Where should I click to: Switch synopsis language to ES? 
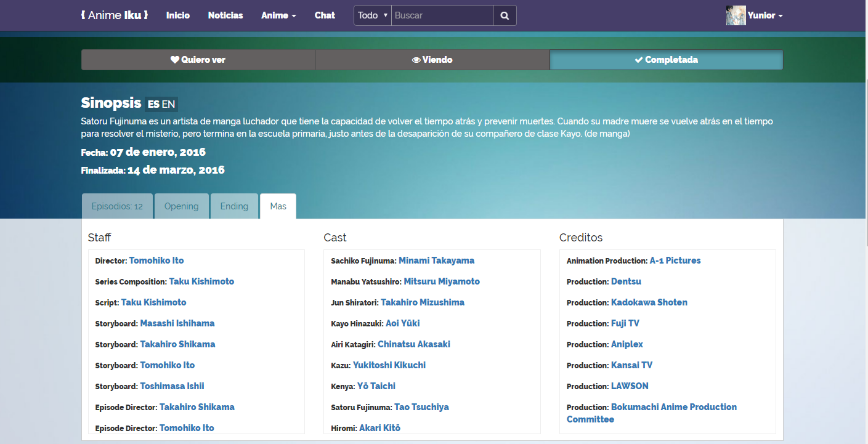pos(153,104)
